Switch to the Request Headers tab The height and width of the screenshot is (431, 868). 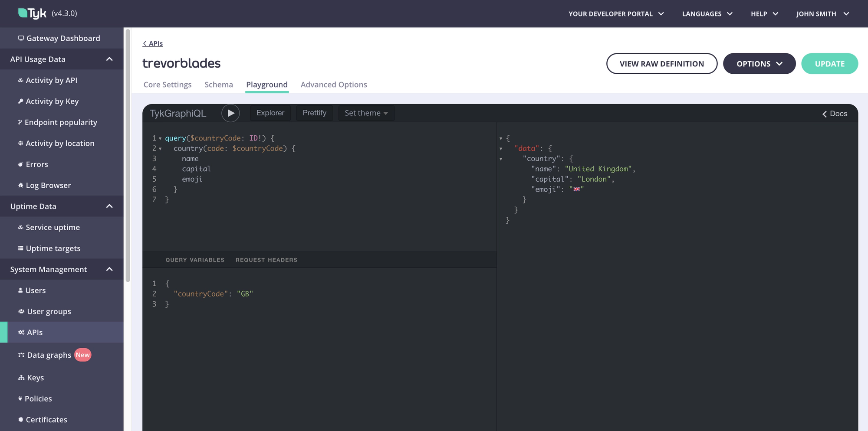coord(266,260)
